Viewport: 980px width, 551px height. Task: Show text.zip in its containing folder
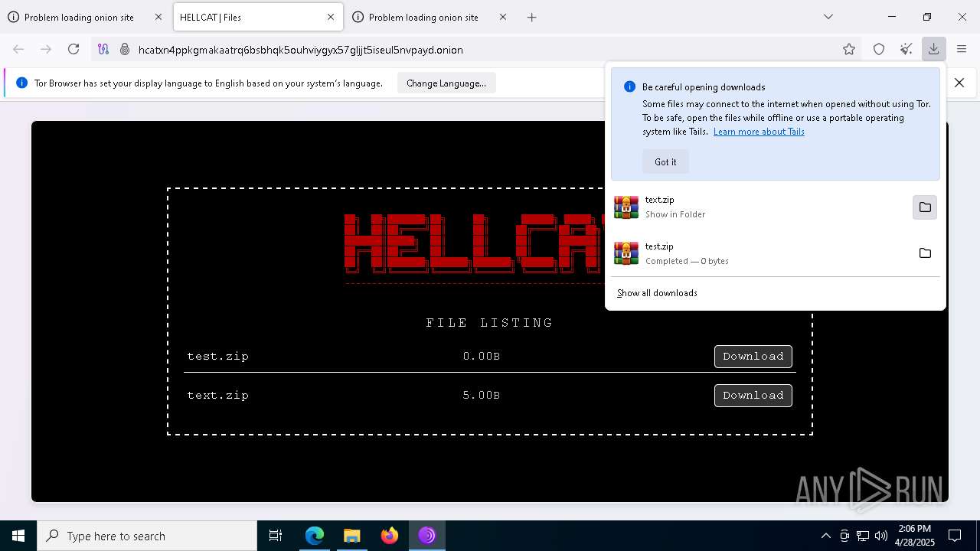(925, 207)
